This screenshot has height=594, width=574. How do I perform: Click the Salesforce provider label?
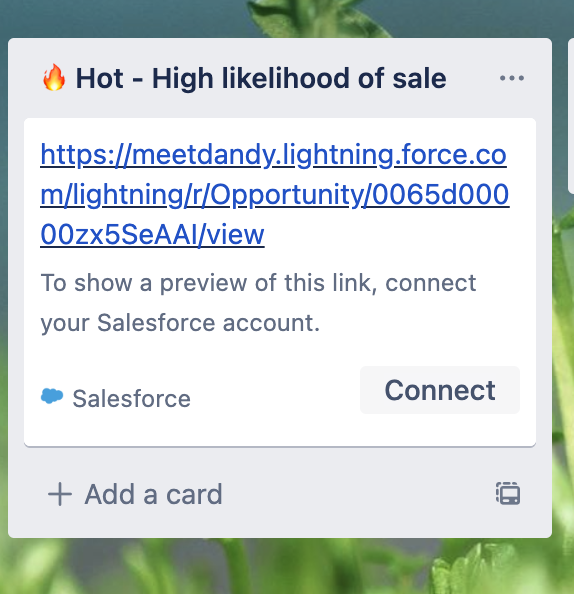tap(131, 399)
